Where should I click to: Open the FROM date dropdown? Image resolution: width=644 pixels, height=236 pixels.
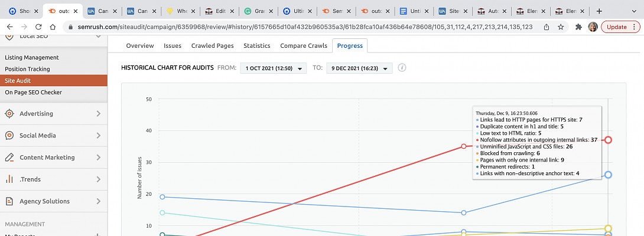coord(273,68)
